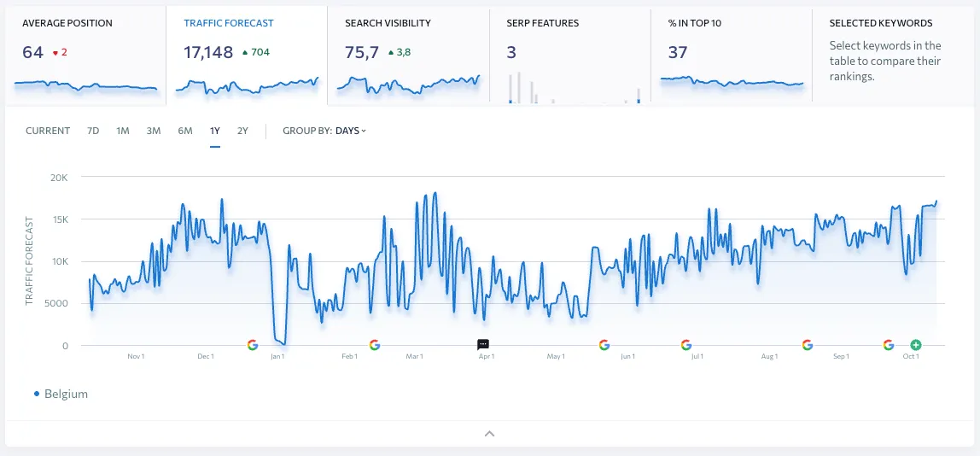Click the Google update marker before Jan 1

point(253,345)
